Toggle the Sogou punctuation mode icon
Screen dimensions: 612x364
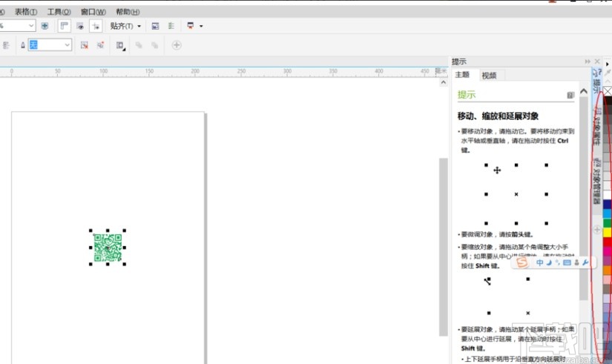pyautogui.click(x=558, y=262)
